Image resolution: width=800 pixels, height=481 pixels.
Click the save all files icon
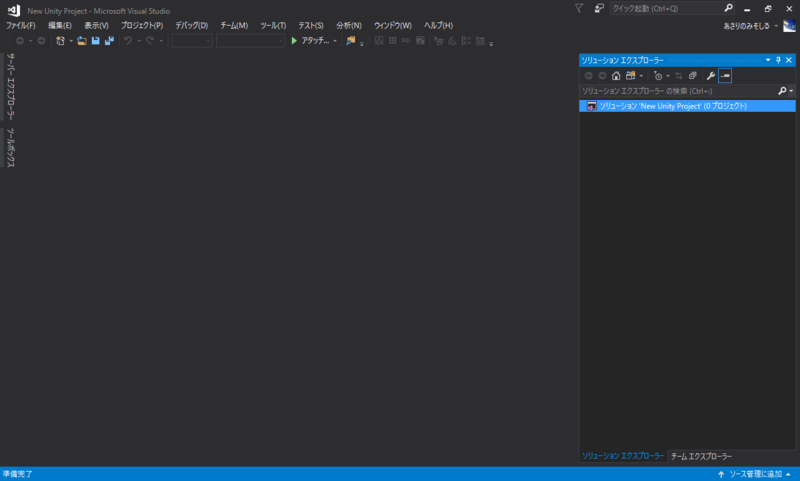pos(109,41)
